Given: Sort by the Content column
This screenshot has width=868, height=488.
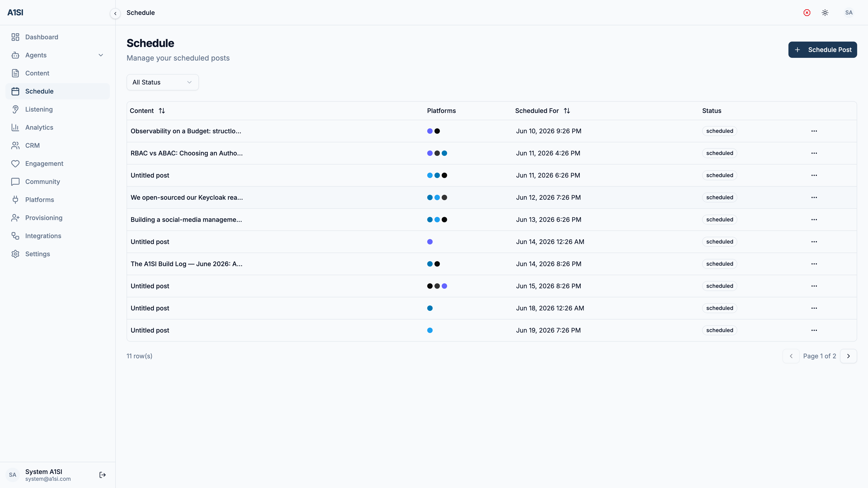Looking at the screenshot, I should (147, 111).
